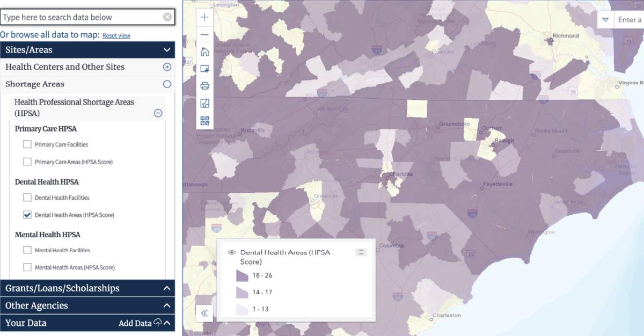
Task: Open the print map tool
Action: tap(204, 85)
